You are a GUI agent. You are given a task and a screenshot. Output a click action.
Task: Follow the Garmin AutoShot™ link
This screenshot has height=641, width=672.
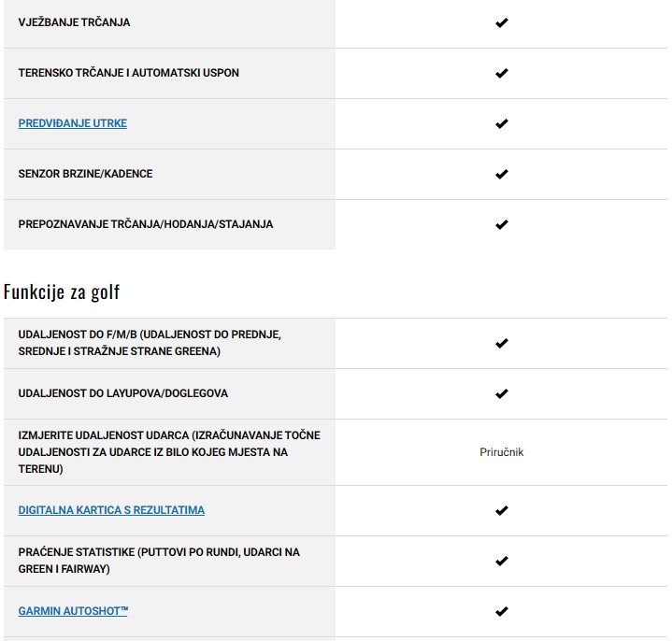(x=73, y=611)
